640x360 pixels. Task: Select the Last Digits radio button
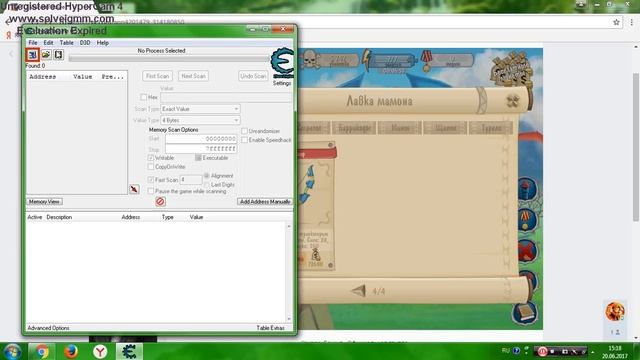click(x=207, y=184)
